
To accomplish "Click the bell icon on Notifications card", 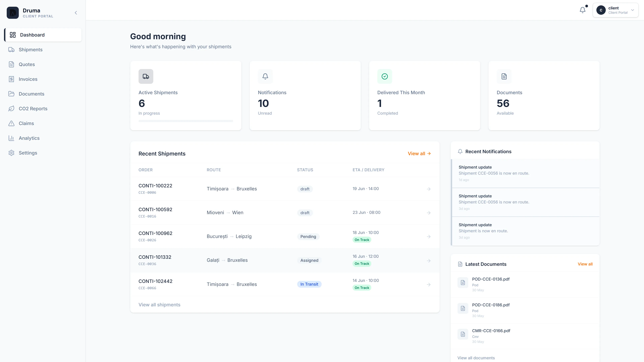I will point(265,76).
